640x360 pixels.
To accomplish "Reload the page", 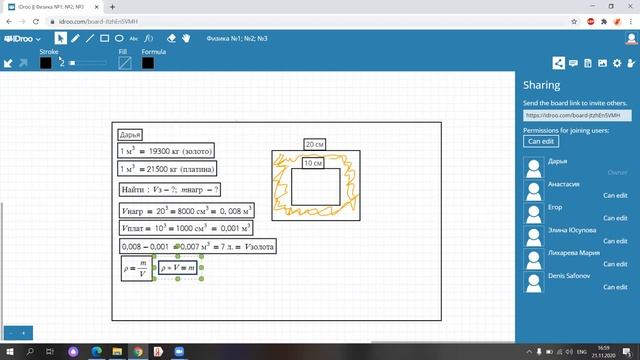I will pyautogui.click(x=36, y=22).
